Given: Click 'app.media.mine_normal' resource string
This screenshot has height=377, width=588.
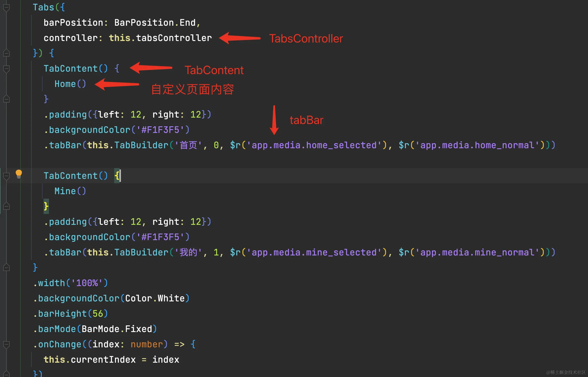Looking at the screenshot, I should coord(477,252).
